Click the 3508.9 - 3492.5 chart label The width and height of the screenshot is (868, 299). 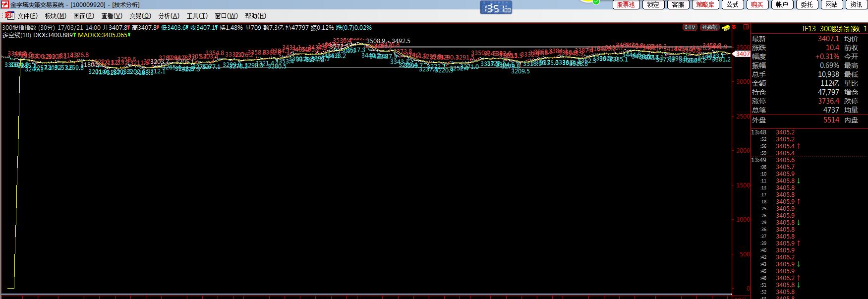click(388, 41)
